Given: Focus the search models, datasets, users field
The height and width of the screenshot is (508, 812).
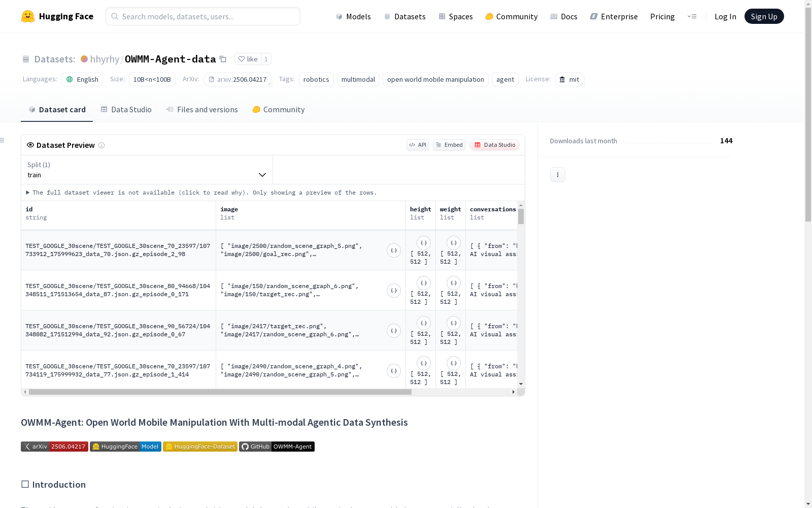Looking at the screenshot, I should point(203,16).
